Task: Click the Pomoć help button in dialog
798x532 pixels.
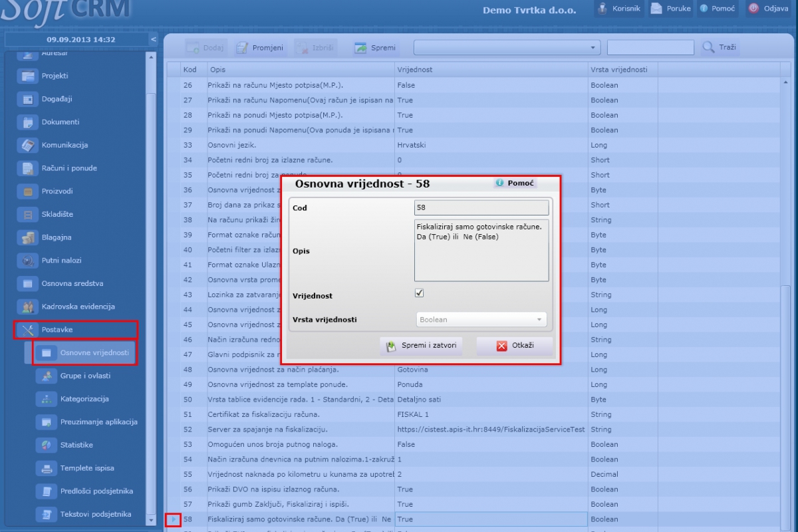Action: 515,183
